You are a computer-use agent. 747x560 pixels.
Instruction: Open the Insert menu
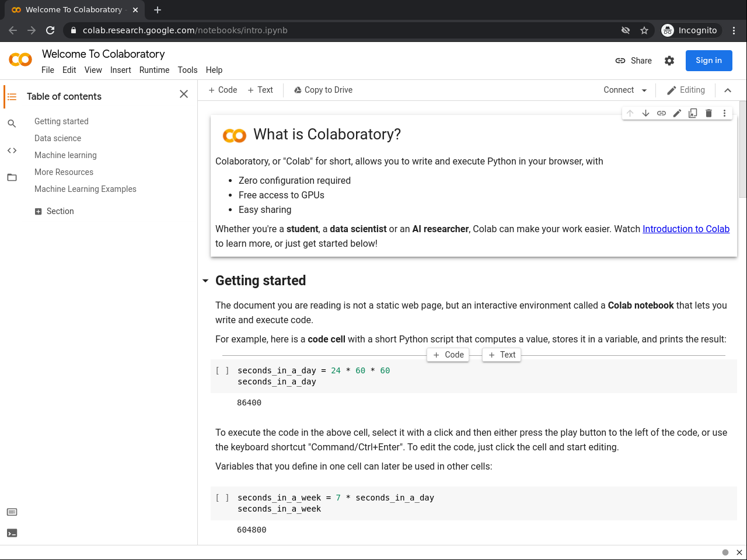click(x=120, y=70)
